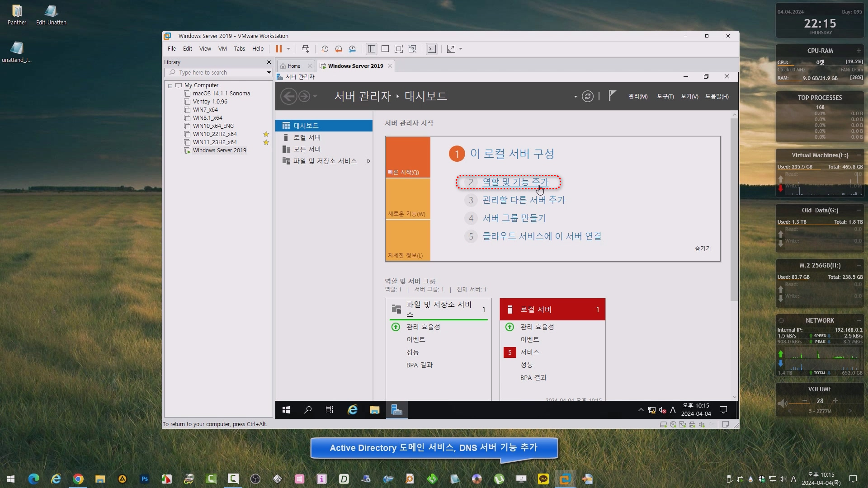This screenshot has width=868, height=488.
Task: Revert the VM to its previous snapshot
Action: pos(339,49)
